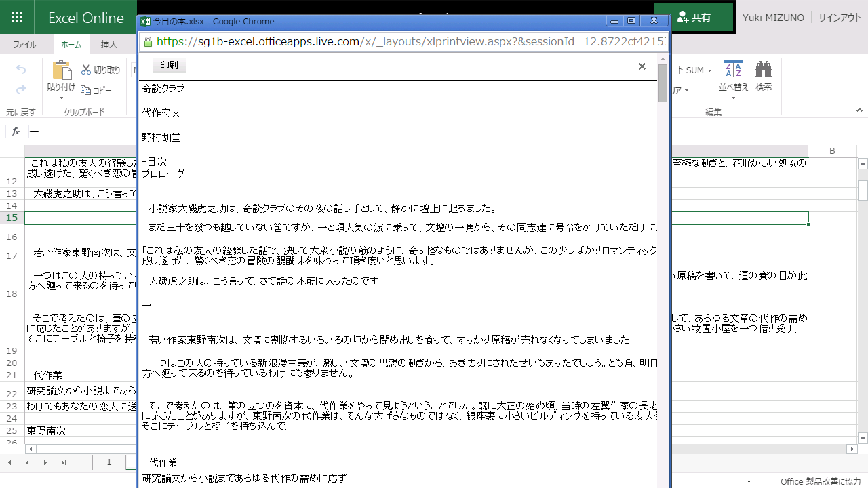Open the Clear (クリア) dropdown arrow

pos(686,91)
